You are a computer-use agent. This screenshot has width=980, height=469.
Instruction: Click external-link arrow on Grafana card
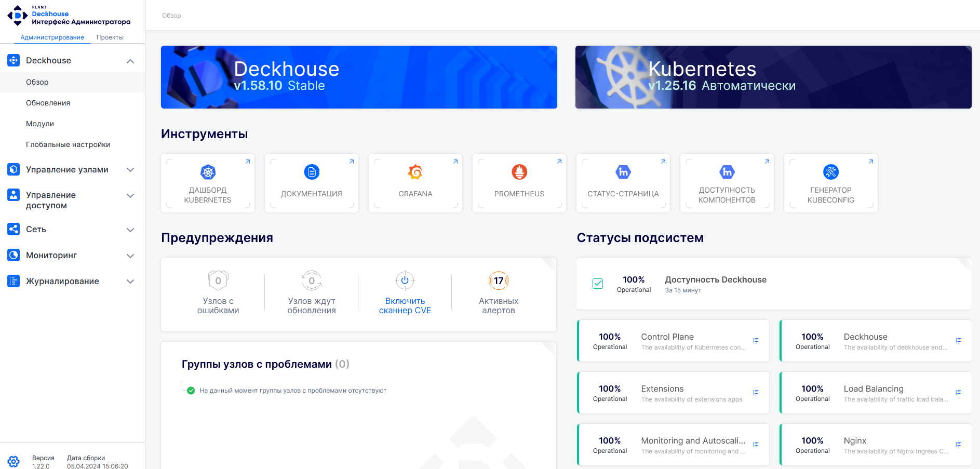(455, 162)
